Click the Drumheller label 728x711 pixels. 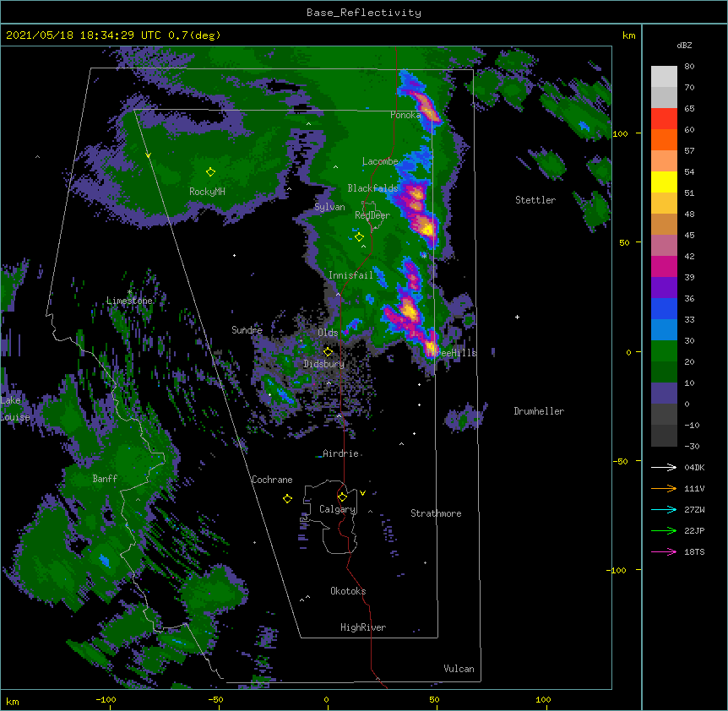(539, 411)
